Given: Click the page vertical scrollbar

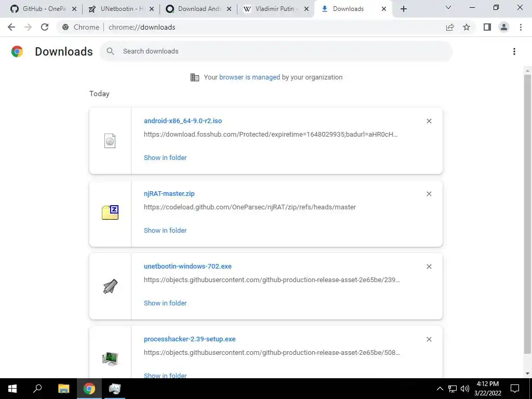Looking at the screenshot, I should 527,214.
